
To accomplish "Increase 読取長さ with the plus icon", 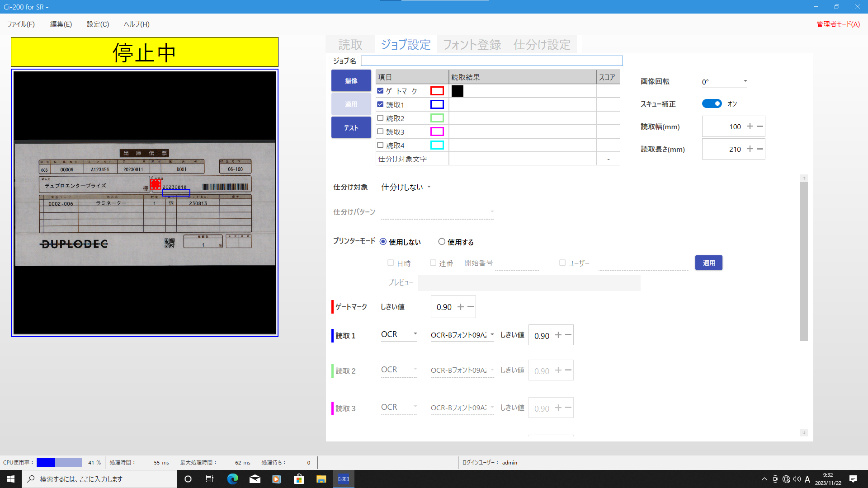I will coord(750,149).
